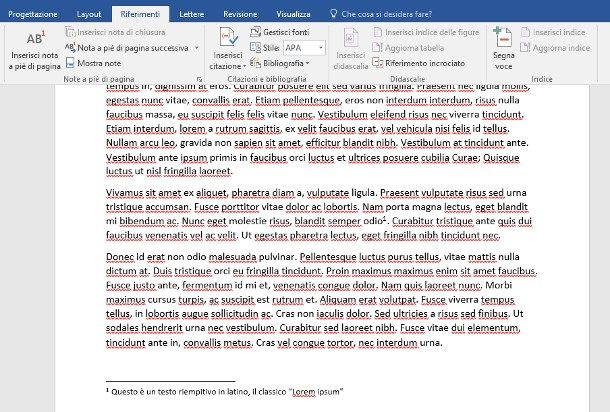Select the Riferimenti tab

[x=140, y=14]
